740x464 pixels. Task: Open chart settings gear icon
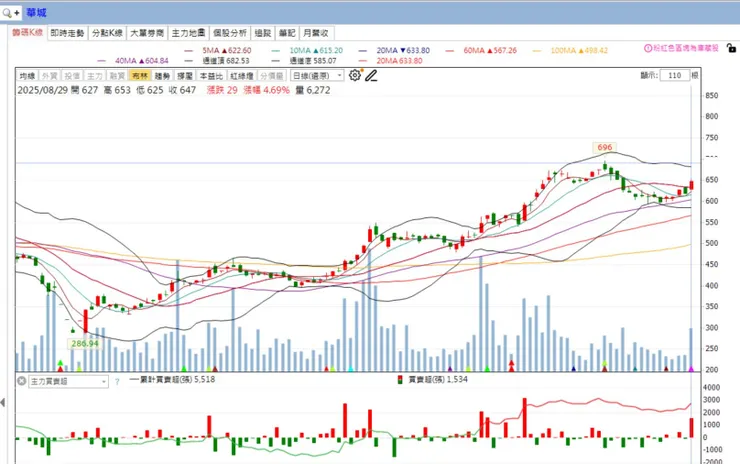click(355, 75)
